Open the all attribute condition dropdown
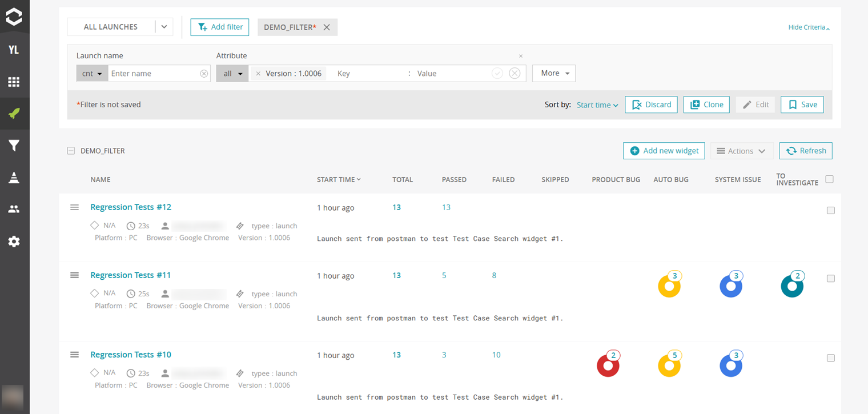The image size is (868, 414). click(232, 74)
